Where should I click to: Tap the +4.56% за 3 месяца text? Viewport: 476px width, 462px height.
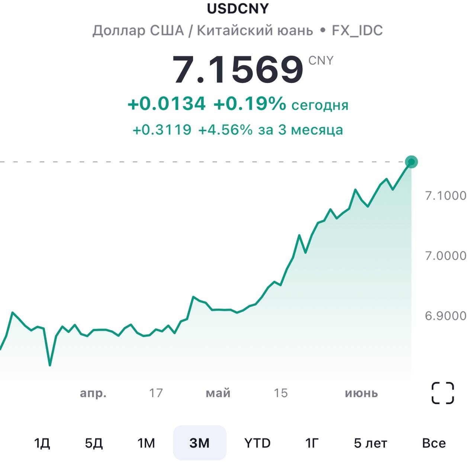(x=270, y=130)
